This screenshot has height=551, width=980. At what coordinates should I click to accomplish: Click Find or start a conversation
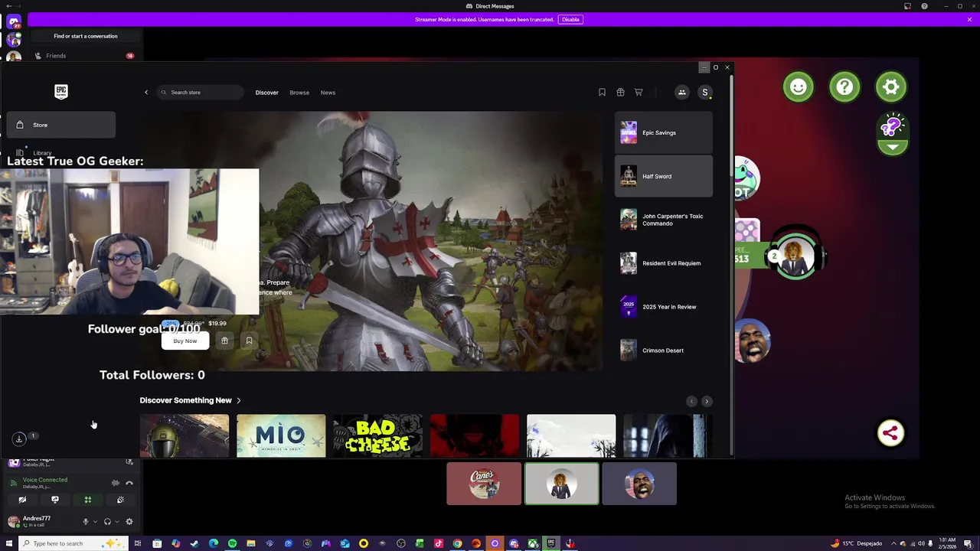click(x=85, y=36)
